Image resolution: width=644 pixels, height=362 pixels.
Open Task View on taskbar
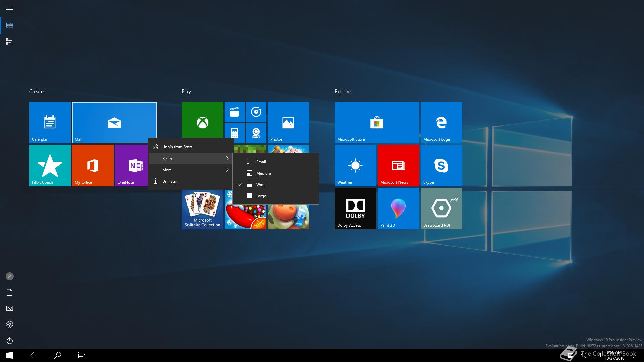click(82, 355)
